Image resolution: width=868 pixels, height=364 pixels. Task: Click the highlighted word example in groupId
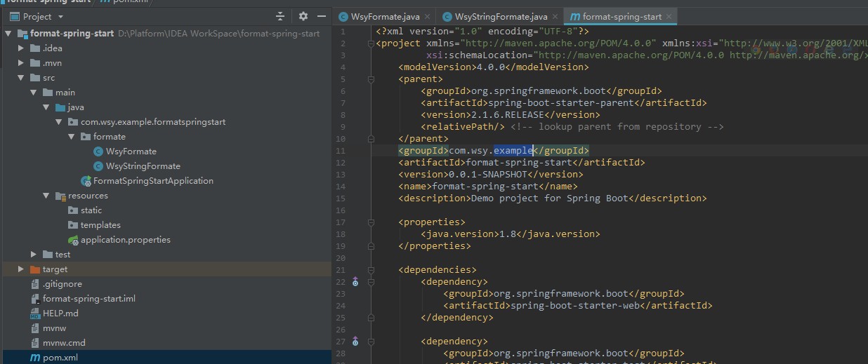tap(513, 151)
